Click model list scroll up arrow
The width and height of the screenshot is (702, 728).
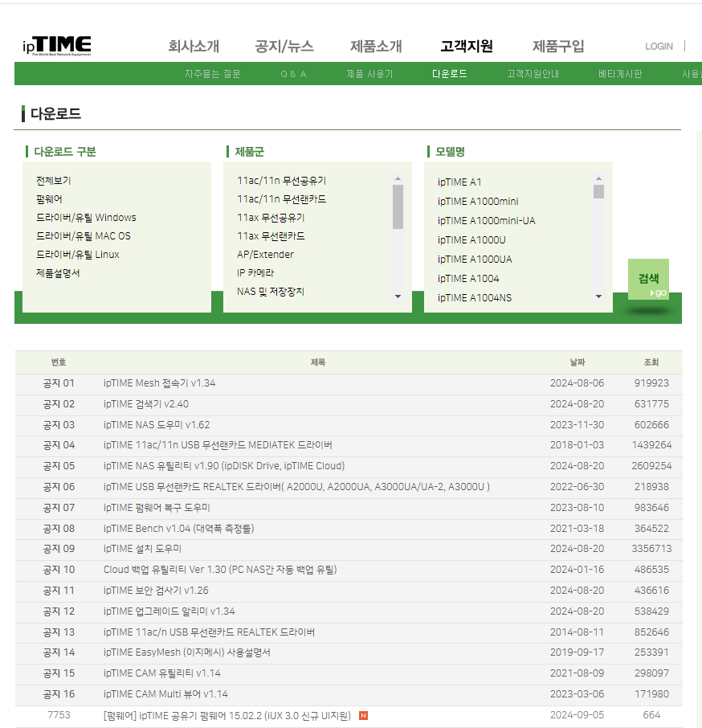pos(598,178)
